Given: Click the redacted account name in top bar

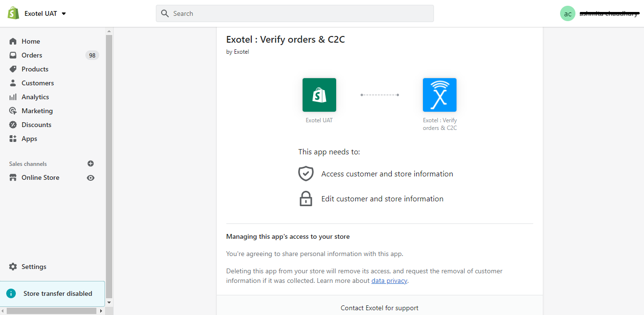Looking at the screenshot, I should [609, 13].
